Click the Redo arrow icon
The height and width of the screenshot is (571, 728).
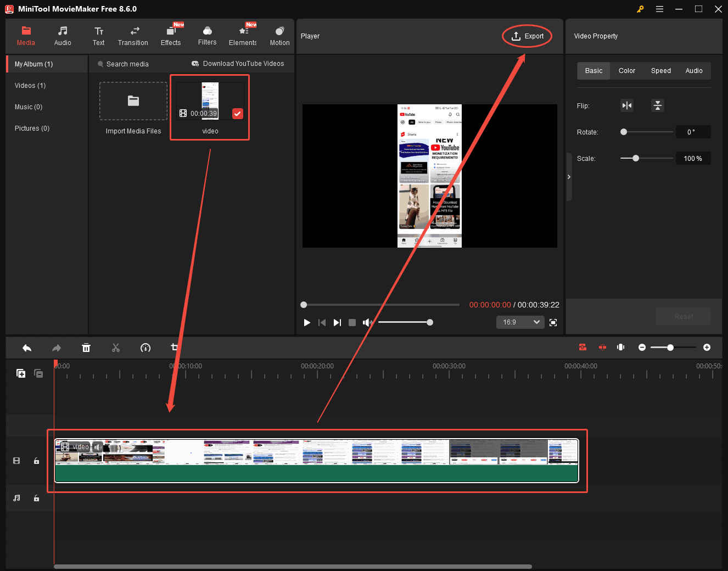click(x=57, y=348)
